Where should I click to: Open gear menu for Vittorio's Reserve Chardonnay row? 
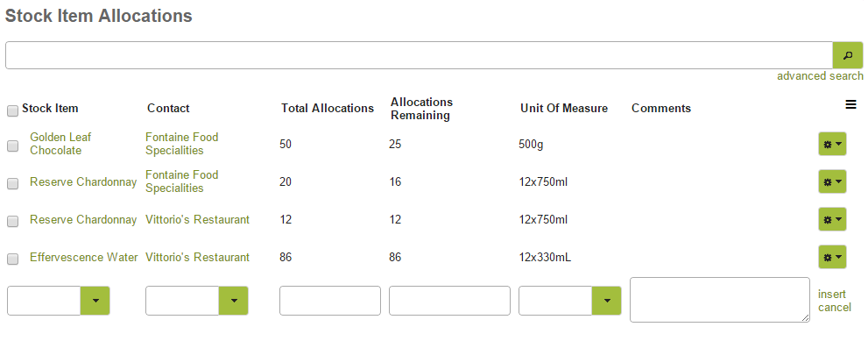(x=832, y=219)
